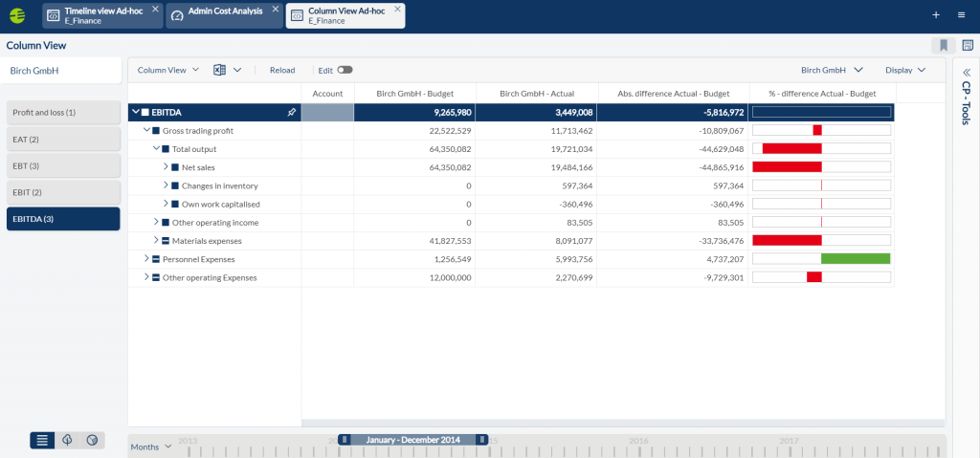
Task: Open the Excel export dropdown arrow
Action: (x=237, y=70)
